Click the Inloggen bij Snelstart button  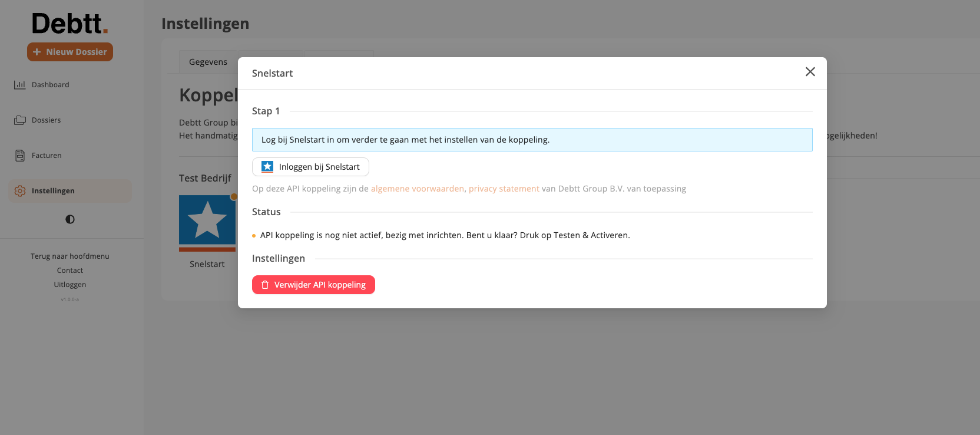pyautogui.click(x=310, y=167)
